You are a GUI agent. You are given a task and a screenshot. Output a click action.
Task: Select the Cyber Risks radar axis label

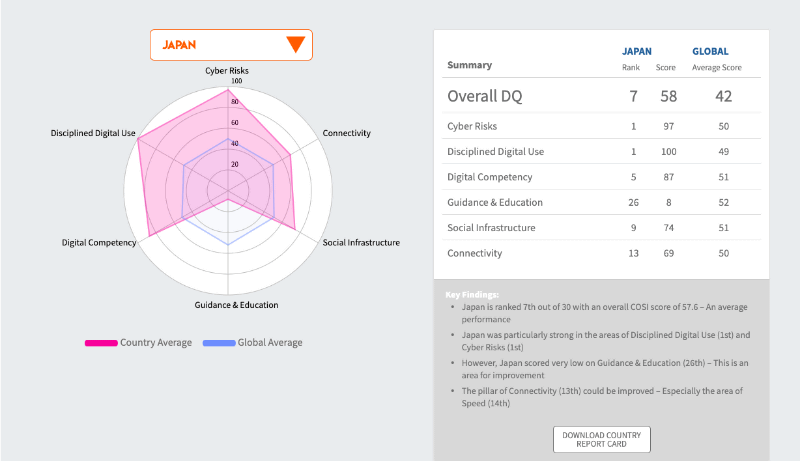point(227,71)
